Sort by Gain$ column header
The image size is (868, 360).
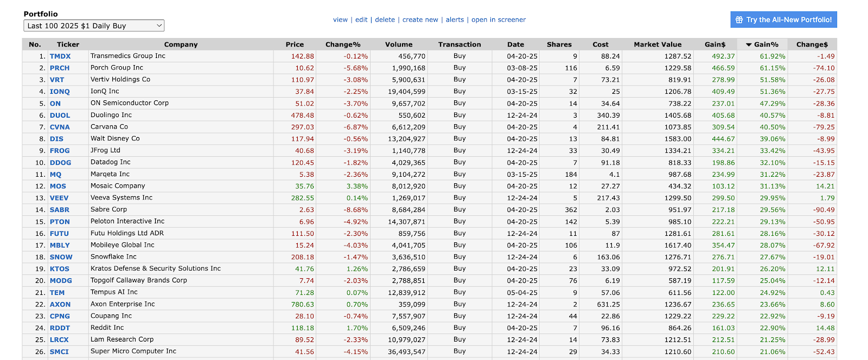(x=715, y=44)
